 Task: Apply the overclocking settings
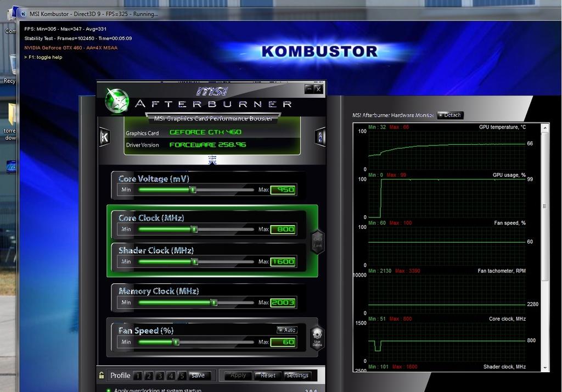coord(238,375)
